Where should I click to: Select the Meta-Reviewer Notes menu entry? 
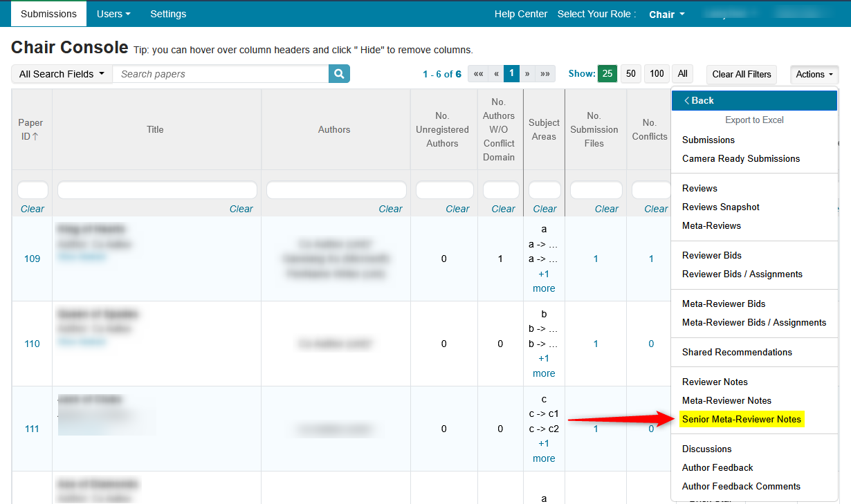click(x=726, y=400)
